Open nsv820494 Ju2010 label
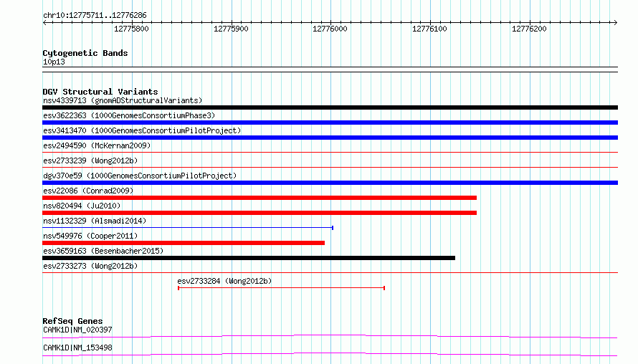Screen dimensions: 638x364 pos(82,206)
